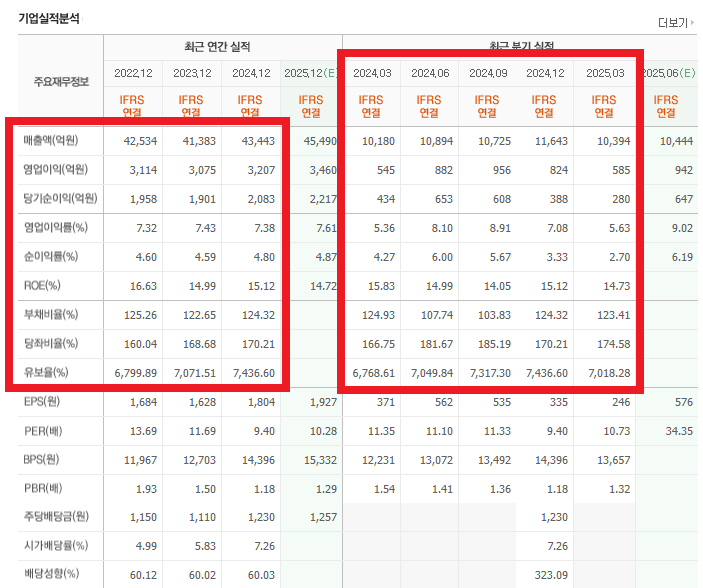This screenshot has height=588, width=703.
Task: Click revenue value 43,443
Action: tap(258, 141)
